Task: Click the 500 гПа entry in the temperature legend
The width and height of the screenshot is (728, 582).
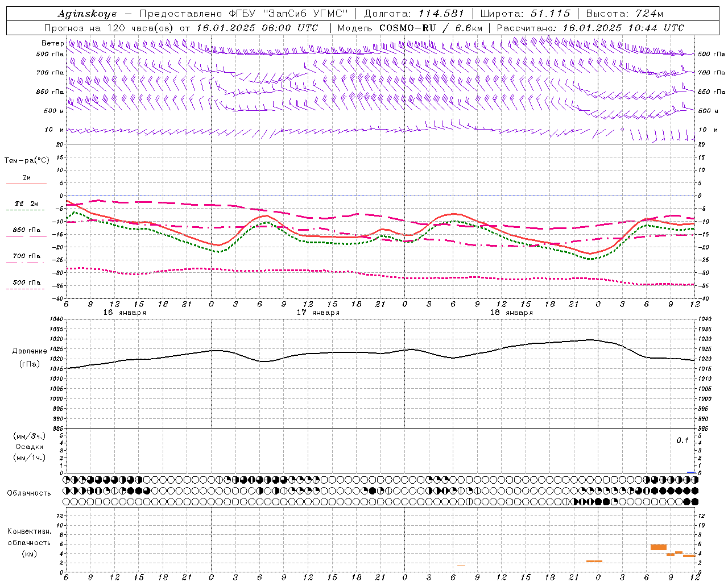Action: (x=27, y=282)
